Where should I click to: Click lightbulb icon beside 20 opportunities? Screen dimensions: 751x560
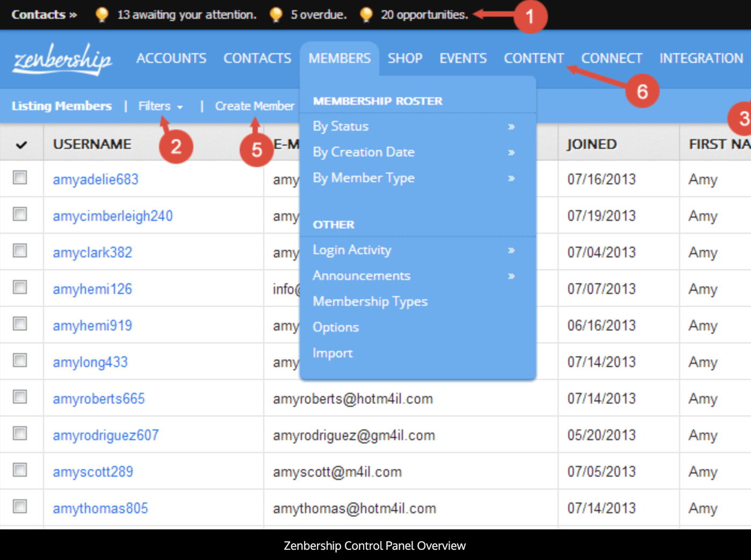pos(366,15)
